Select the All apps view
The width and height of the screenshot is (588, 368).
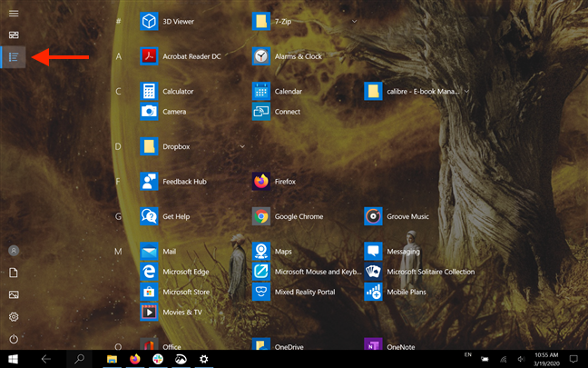[14, 57]
